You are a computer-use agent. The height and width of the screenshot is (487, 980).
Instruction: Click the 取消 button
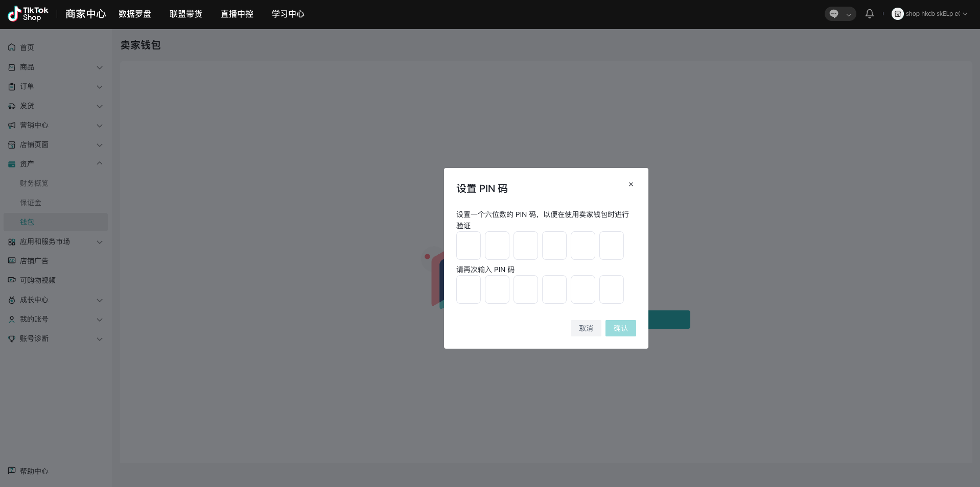(586, 328)
